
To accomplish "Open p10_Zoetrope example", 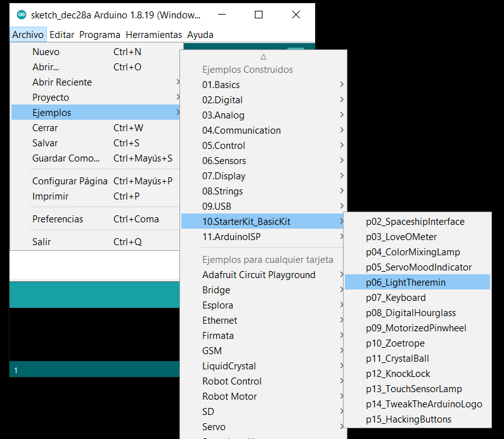I will pyautogui.click(x=417, y=343).
